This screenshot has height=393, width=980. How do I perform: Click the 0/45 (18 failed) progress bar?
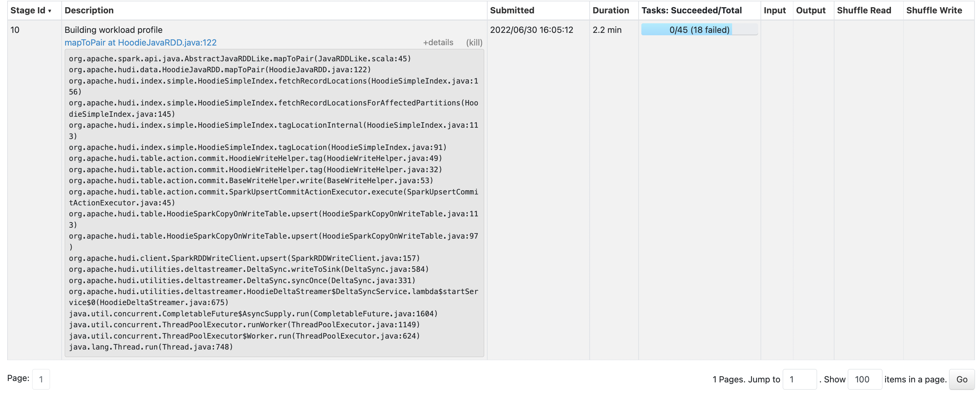699,30
